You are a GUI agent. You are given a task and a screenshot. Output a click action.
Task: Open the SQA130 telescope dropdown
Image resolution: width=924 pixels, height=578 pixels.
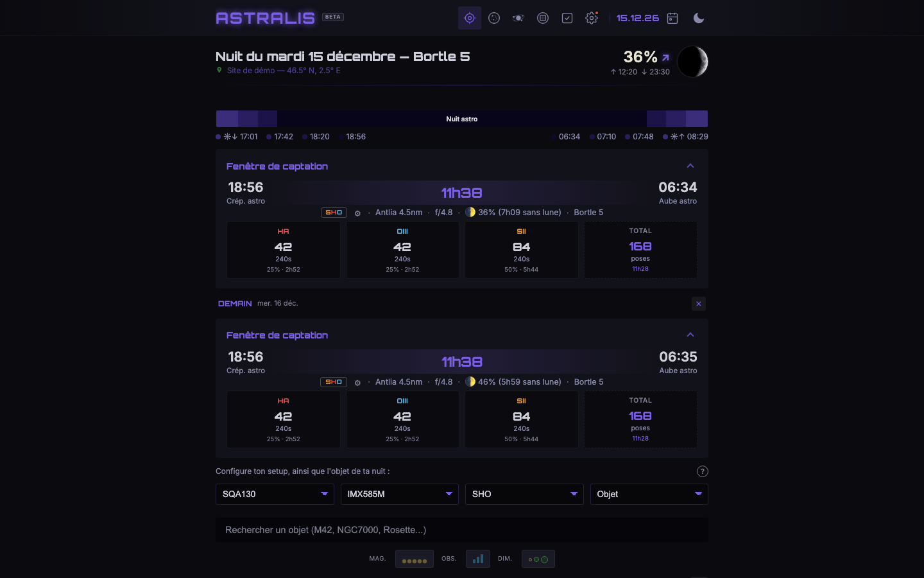coord(275,494)
